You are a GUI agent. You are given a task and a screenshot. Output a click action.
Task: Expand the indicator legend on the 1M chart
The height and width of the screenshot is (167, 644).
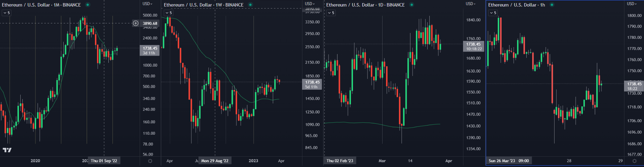click(7, 13)
